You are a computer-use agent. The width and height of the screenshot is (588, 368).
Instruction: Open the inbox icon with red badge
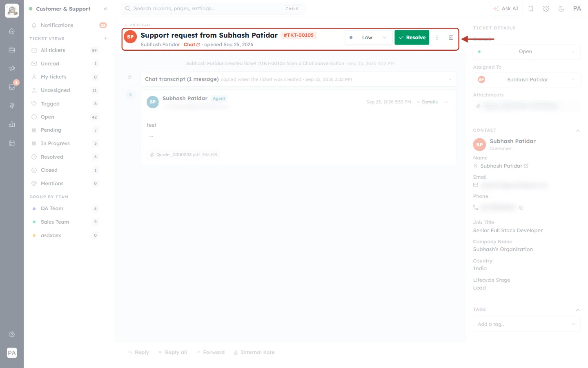coord(12,87)
